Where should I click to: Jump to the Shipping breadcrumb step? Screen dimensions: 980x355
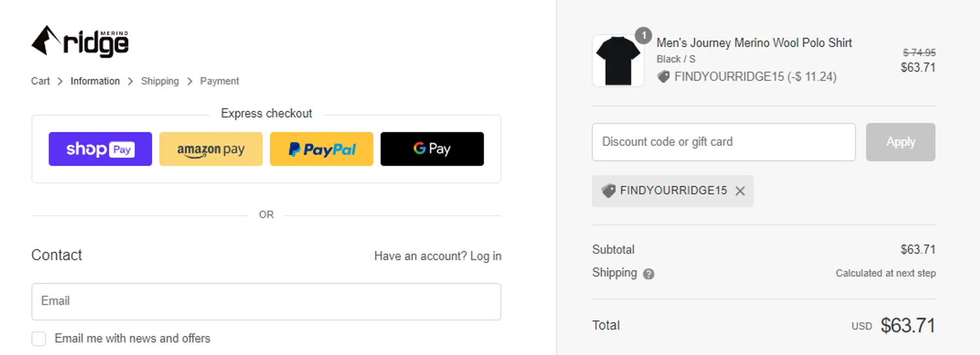pos(159,81)
